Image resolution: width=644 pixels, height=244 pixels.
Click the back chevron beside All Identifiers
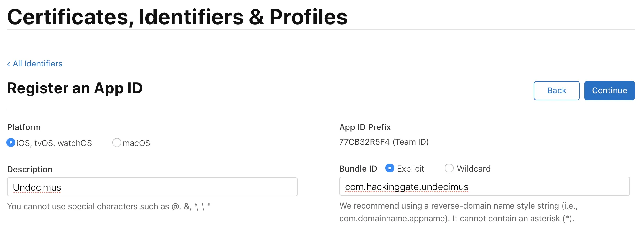point(9,64)
